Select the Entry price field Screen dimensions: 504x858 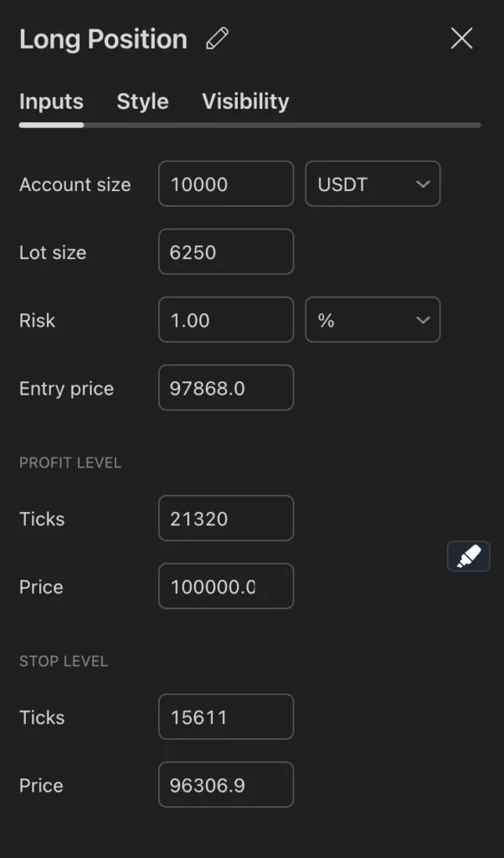(x=226, y=388)
